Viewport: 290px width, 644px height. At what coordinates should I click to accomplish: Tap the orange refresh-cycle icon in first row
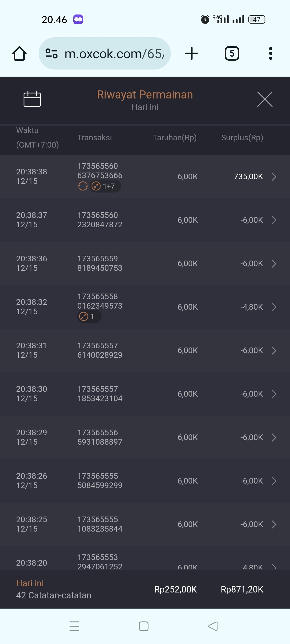[x=83, y=186]
